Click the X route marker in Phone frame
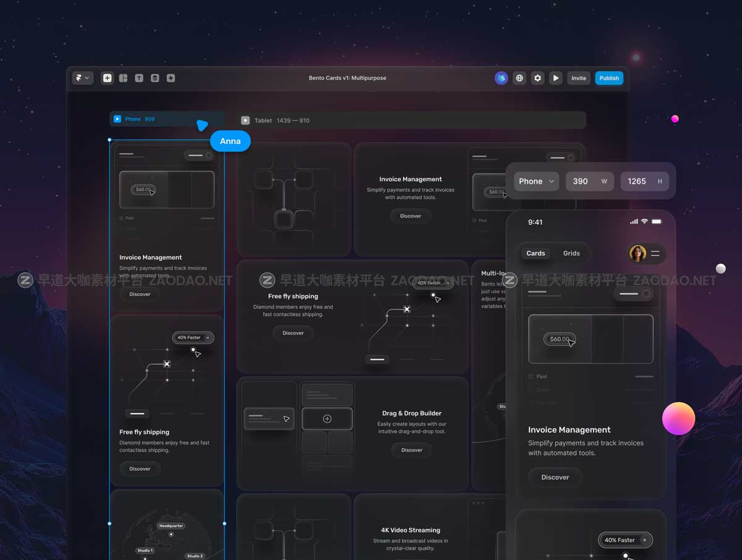The image size is (742, 560). [x=166, y=364]
